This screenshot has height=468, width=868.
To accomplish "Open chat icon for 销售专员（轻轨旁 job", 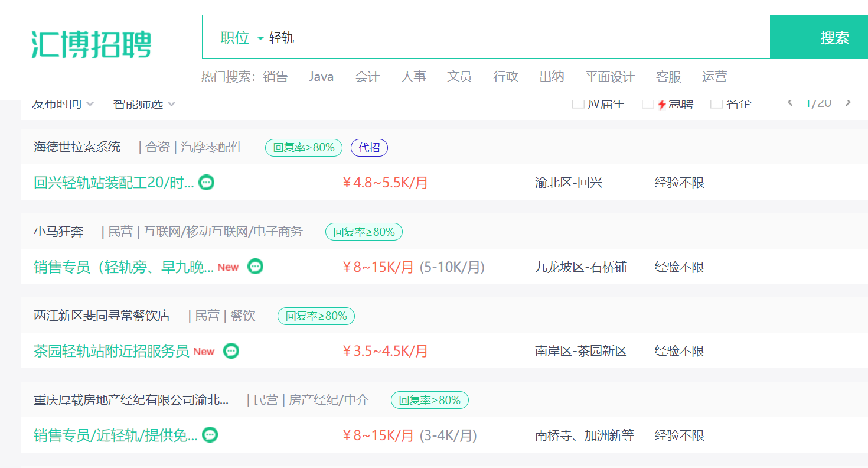I will pos(255,266).
